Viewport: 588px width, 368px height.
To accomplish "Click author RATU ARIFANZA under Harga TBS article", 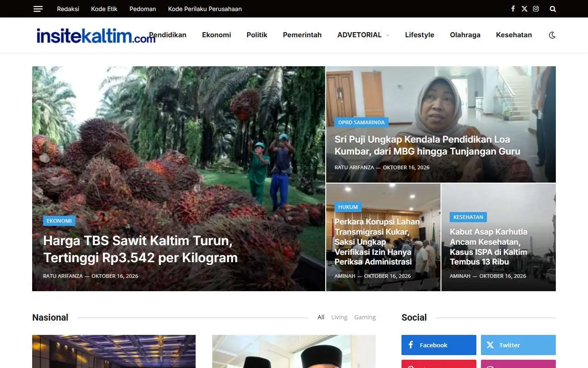I will click(63, 276).
